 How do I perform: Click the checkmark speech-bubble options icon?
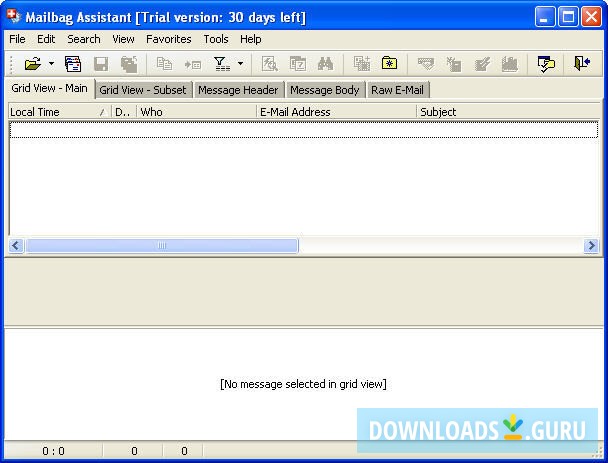(546, 64)
